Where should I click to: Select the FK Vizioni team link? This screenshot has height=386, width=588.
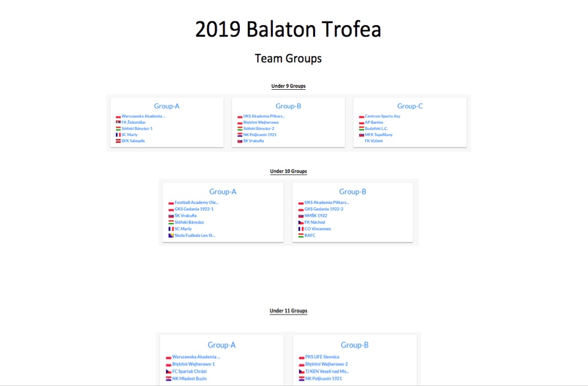click(374, 140)
